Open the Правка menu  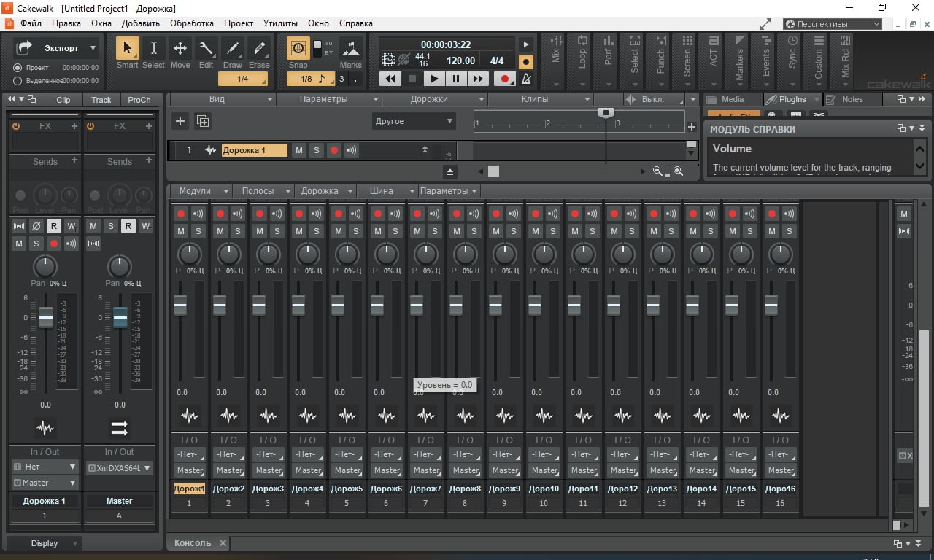66,23
